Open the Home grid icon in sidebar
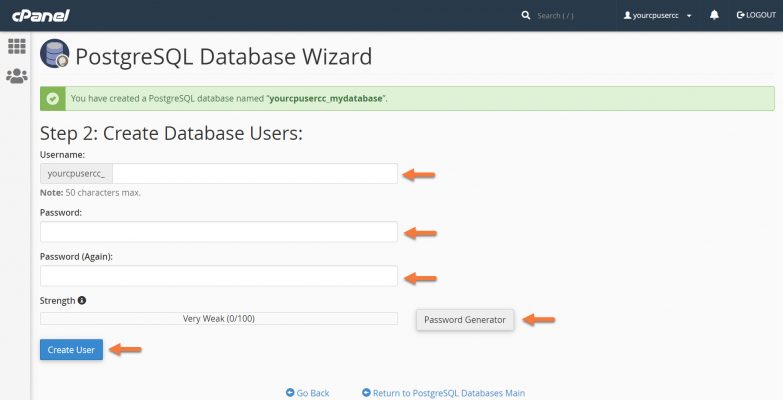 click(x=16, y=46)
